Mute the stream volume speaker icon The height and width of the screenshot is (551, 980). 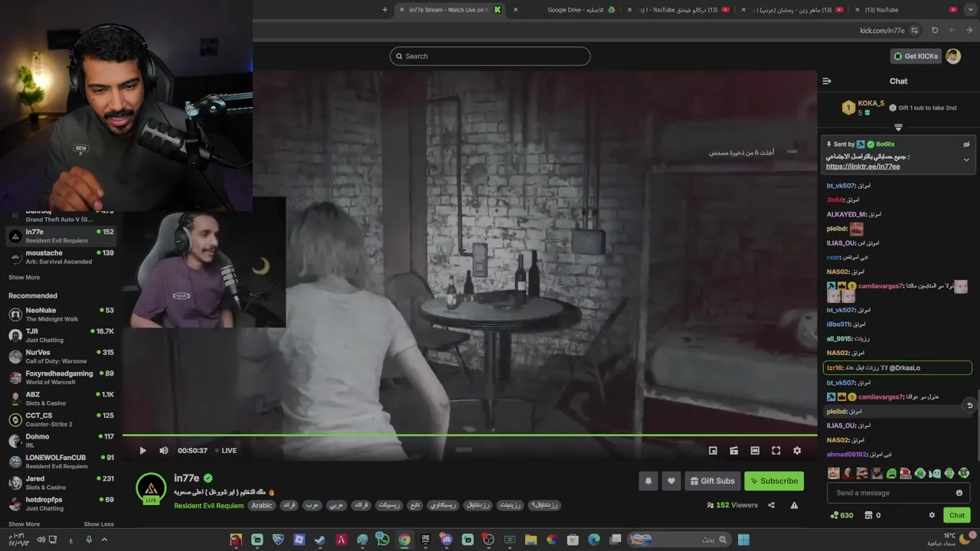(163, 451)
